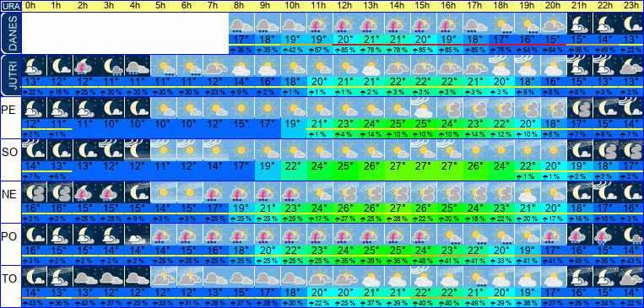Click the SO 15h windy sun icon

pos(424,150)
